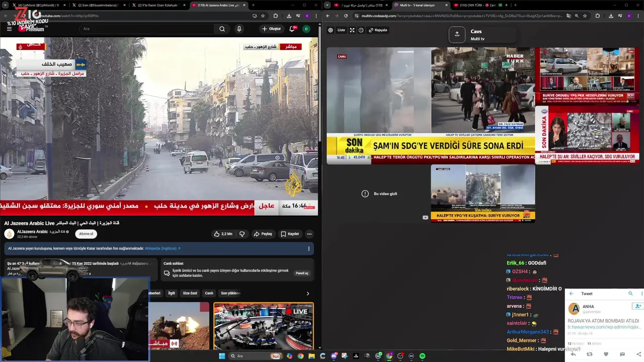Open tab search dropdown in right browser

click(328, 5)
